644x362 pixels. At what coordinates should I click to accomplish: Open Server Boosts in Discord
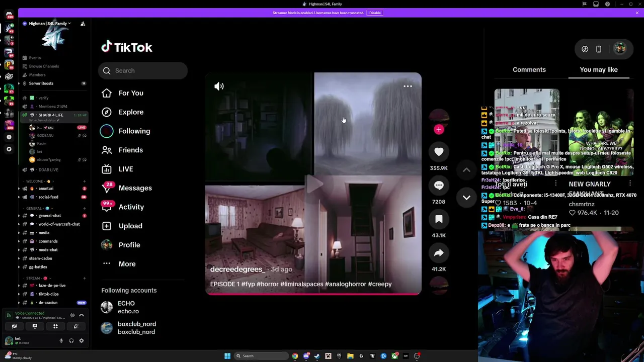(41, 83)
